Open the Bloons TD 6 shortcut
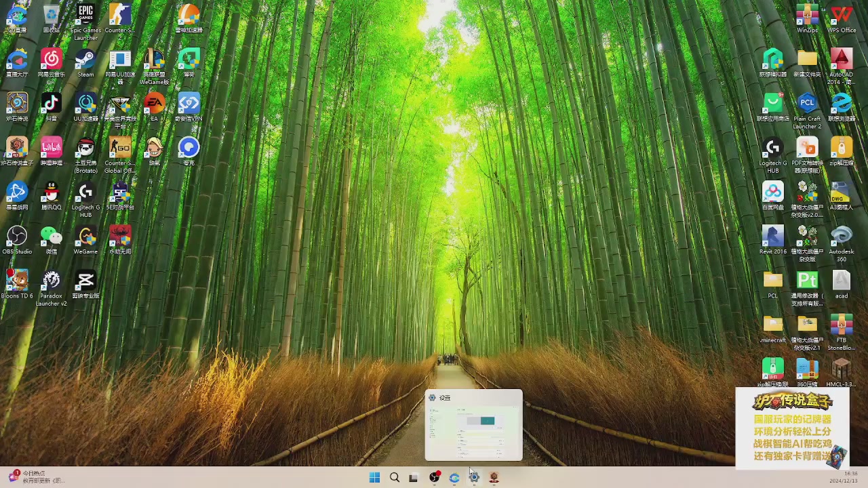The image size is (868, 488). (x=17, y=284)
